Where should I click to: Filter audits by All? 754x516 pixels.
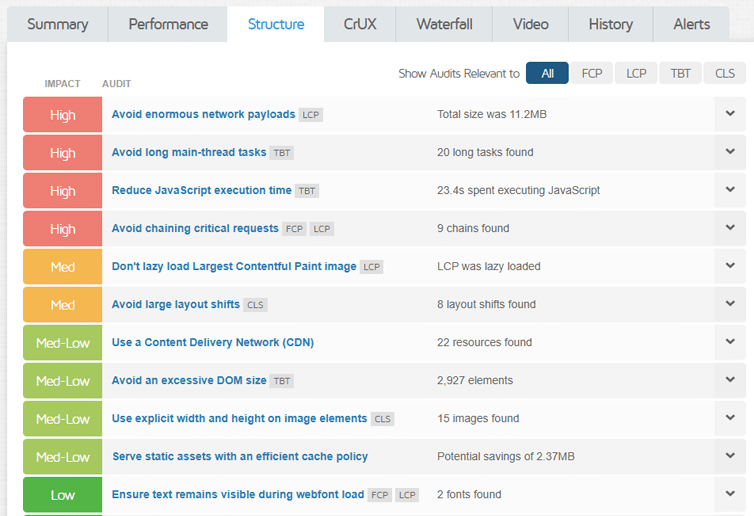(547, 73)
